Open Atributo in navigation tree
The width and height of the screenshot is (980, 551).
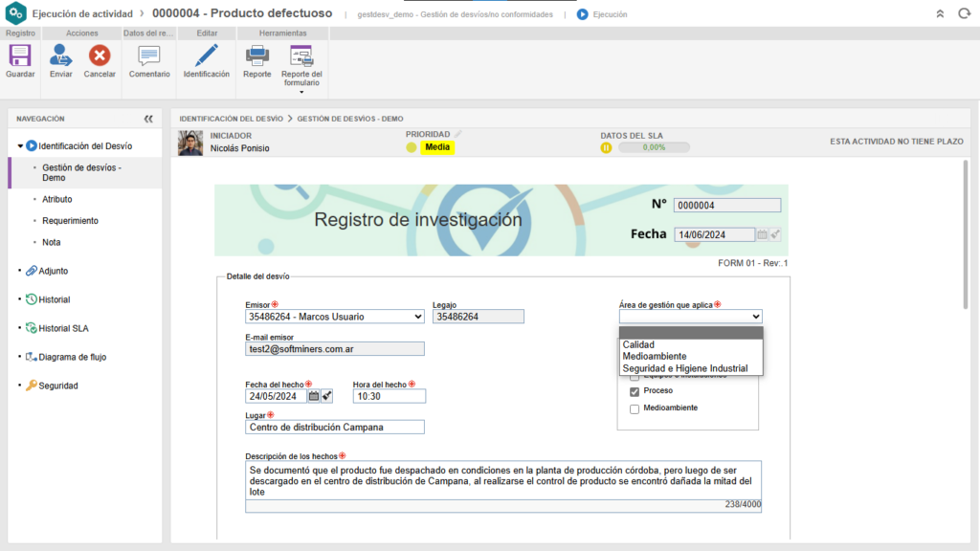pos(57,199)
